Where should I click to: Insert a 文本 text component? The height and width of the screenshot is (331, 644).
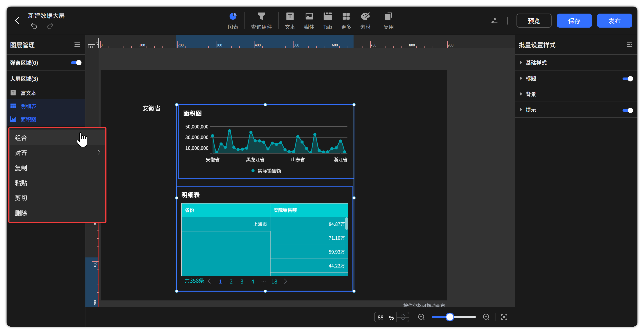(290, 21)
